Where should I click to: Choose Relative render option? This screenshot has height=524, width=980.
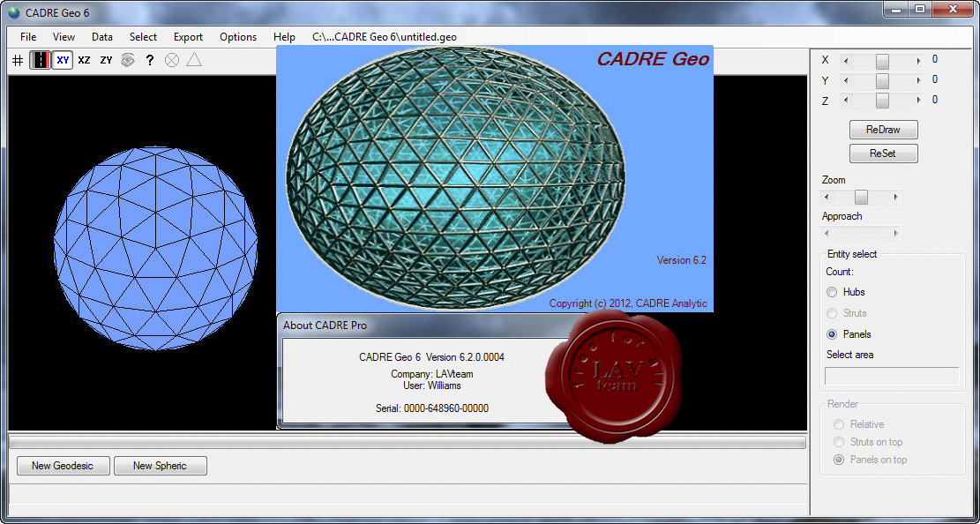point(839,424)
